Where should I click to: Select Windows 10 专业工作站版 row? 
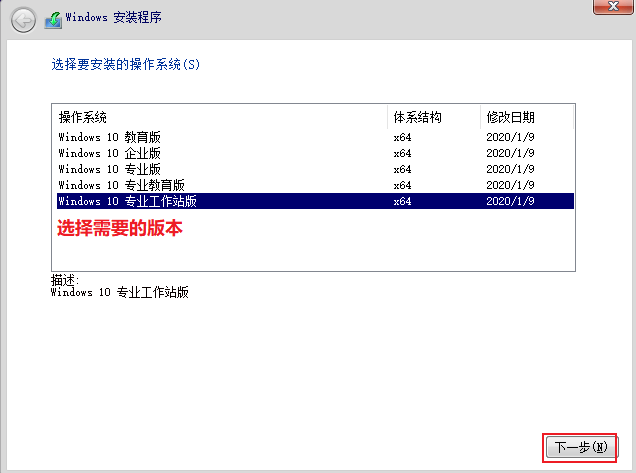tap(315, 201)
